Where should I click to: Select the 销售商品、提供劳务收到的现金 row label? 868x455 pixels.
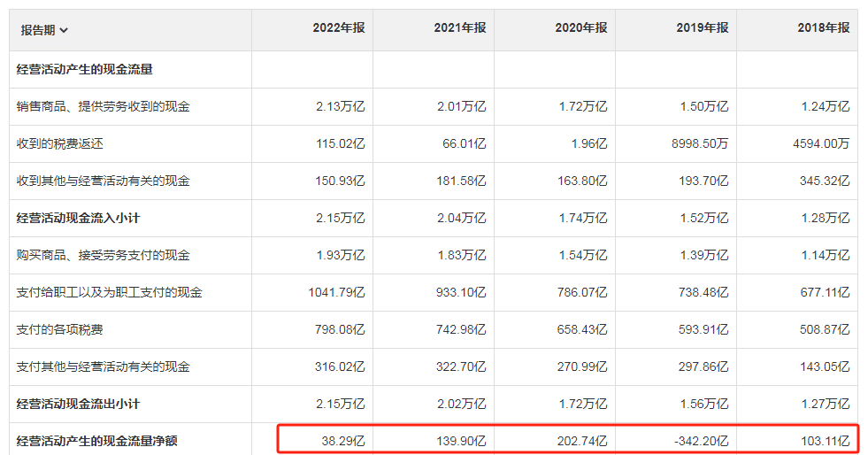click(x=103, y=106)
